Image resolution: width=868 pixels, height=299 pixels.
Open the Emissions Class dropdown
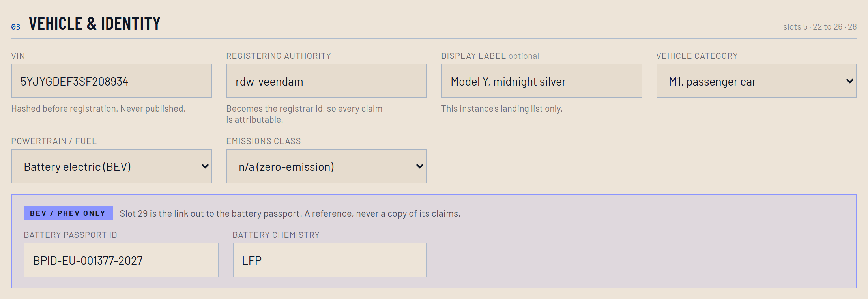point(327,166)
